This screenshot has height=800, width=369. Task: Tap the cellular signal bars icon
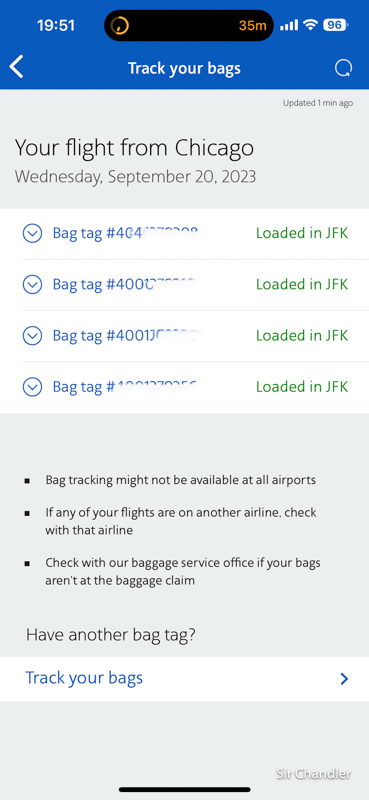[x=289, y=25]
